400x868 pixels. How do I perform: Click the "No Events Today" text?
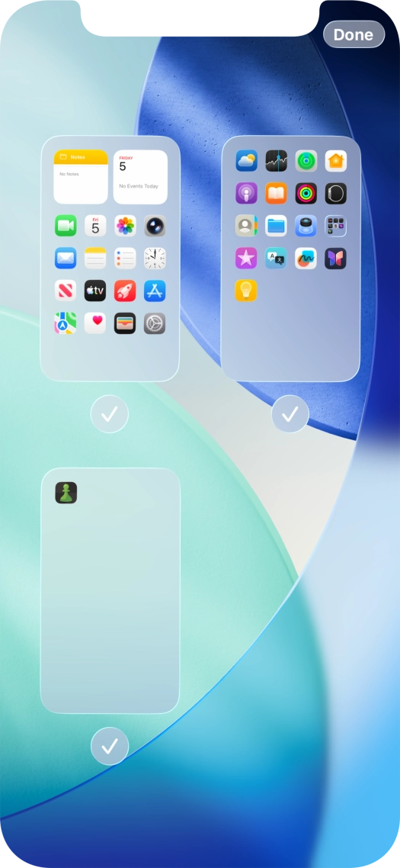[139, 186]
